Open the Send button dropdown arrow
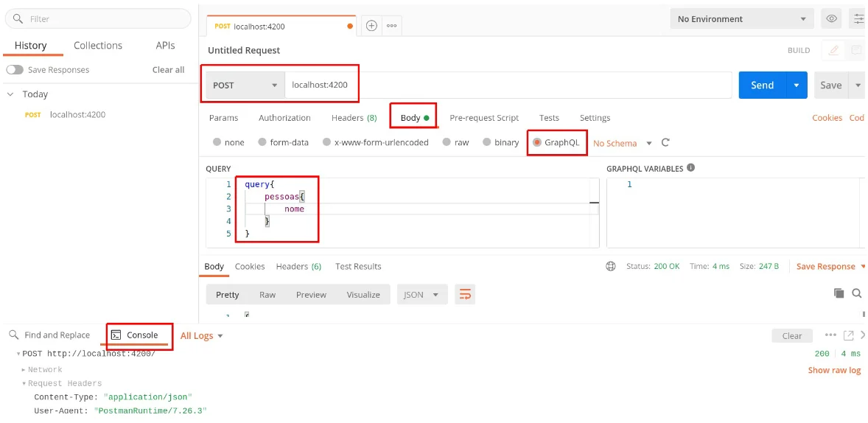 [797, 85]
